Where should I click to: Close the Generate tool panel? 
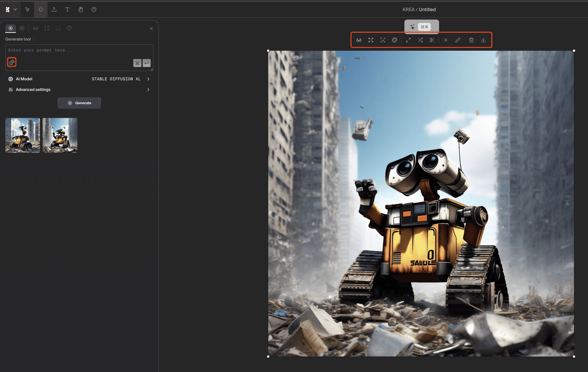(x=151, y=28)
